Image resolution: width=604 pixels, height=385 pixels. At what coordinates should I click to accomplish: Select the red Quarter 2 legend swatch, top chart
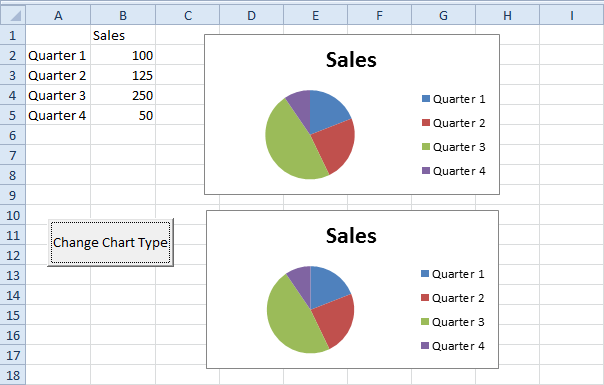click(x=426, y=123)
